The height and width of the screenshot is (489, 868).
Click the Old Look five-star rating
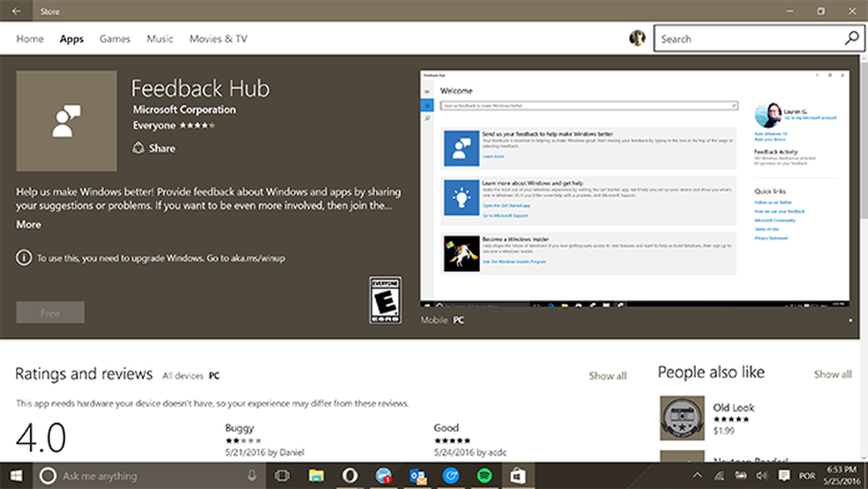click(731, 419)
